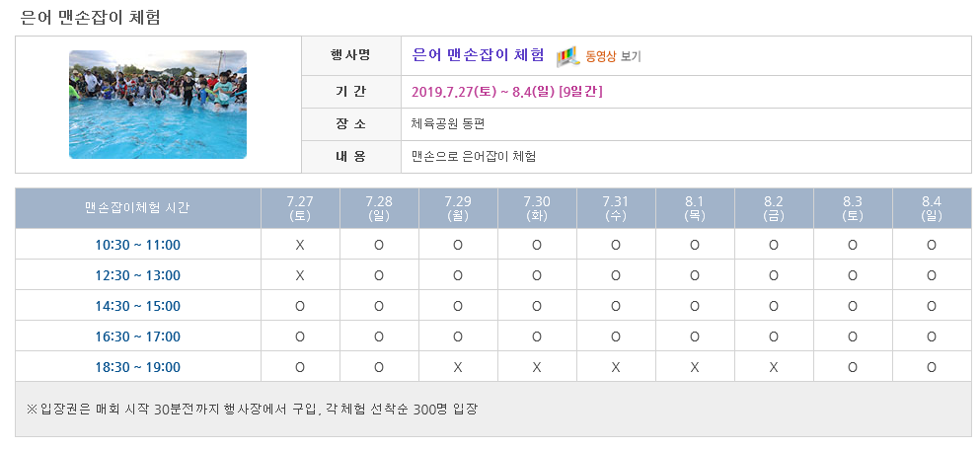
Task: Click the X for 12:30 on 7.27
Action: [300, 275]
